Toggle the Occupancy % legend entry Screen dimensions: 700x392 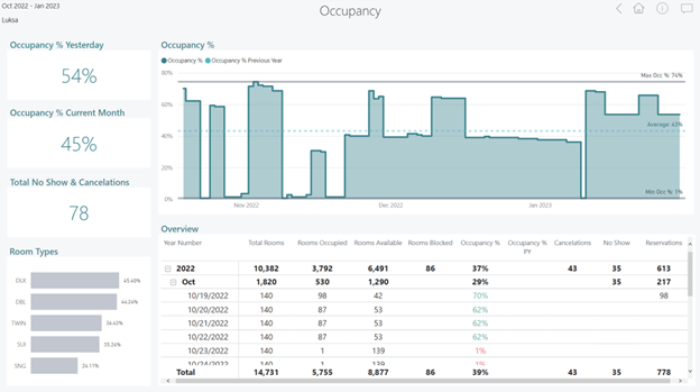(x=182, y=61)
